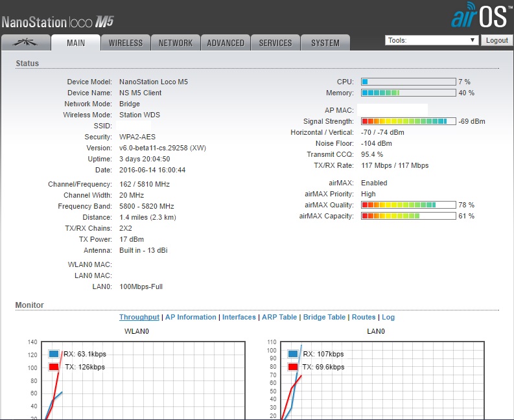Click the LAN0 TX red legend swatch
514x420 pixels.
(x=293, y=367)
